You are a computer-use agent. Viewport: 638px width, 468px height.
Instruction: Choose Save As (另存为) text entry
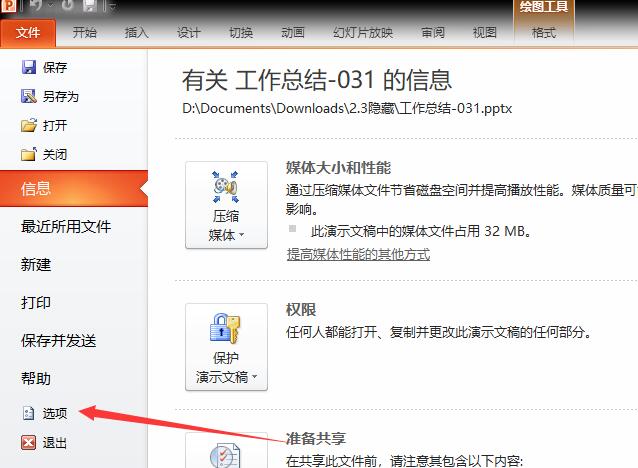(61, 96)
